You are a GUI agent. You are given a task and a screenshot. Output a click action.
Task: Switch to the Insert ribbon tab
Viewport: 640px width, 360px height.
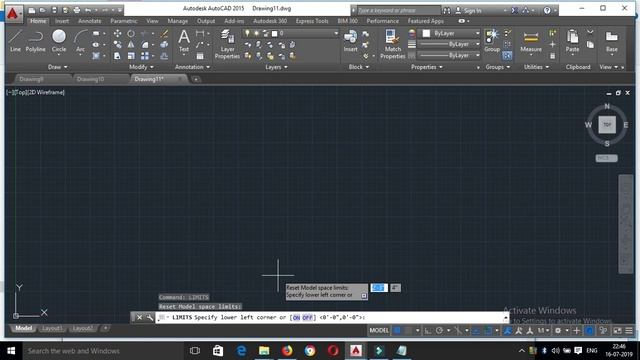tap(62, 21)
